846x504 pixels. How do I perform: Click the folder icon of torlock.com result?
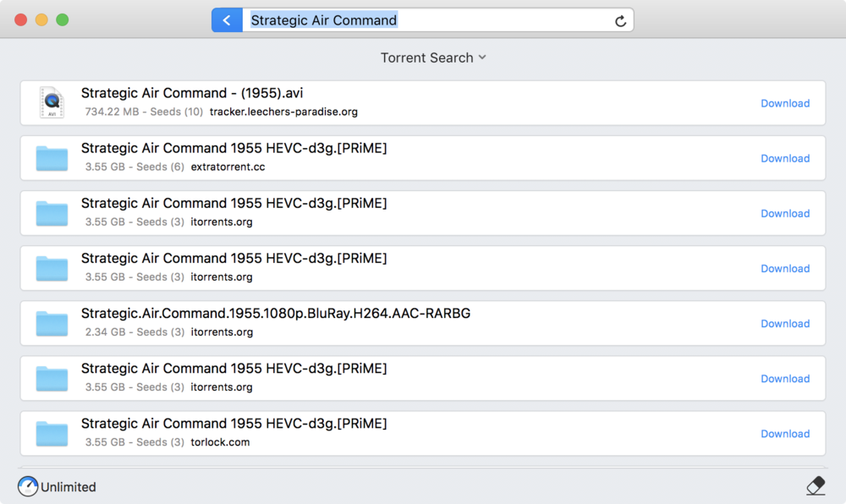coord(52,433)
